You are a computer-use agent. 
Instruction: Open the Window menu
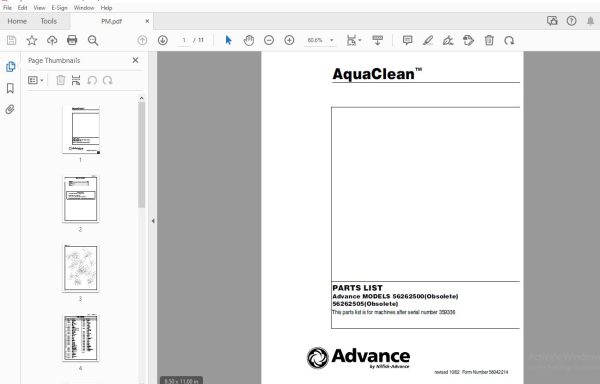(x=84, y=8)
